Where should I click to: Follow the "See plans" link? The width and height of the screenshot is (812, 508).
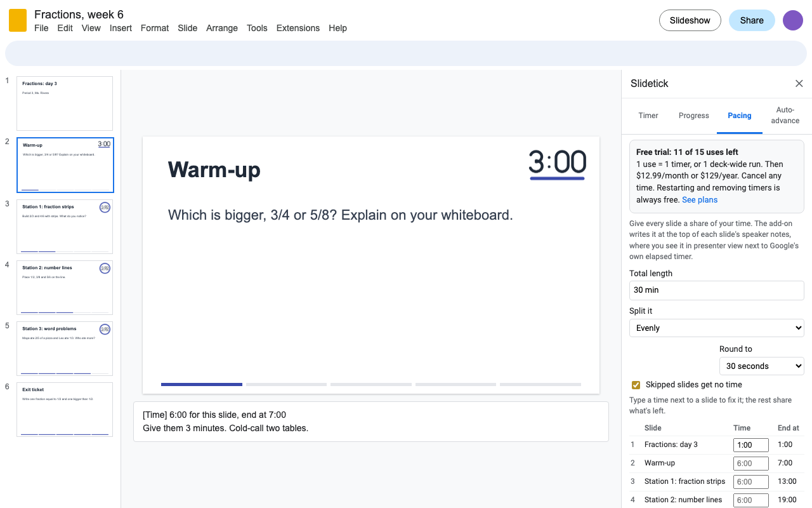click(x=700, y=200)
